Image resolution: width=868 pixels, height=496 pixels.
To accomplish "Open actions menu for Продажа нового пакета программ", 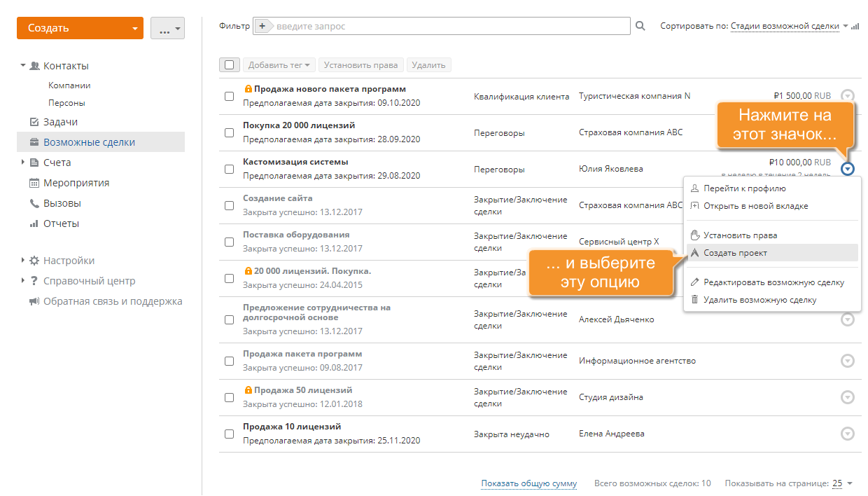I will click(848, 96).
